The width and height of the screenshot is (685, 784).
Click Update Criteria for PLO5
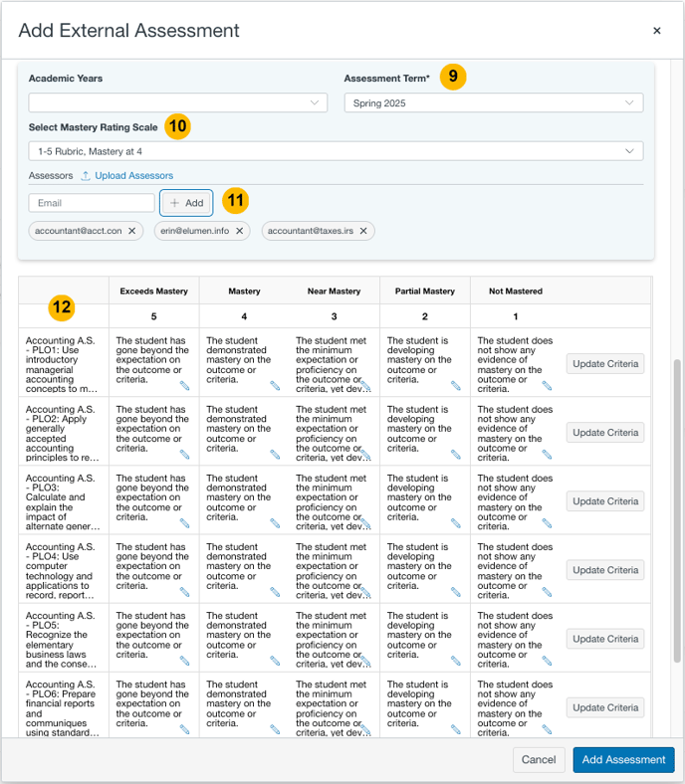pos(605,639)
